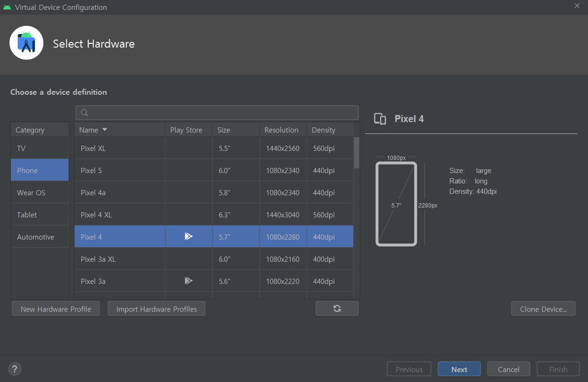Click the Cancel button
588x382 pixels.
pyautogui.click(x=509, y=369)
